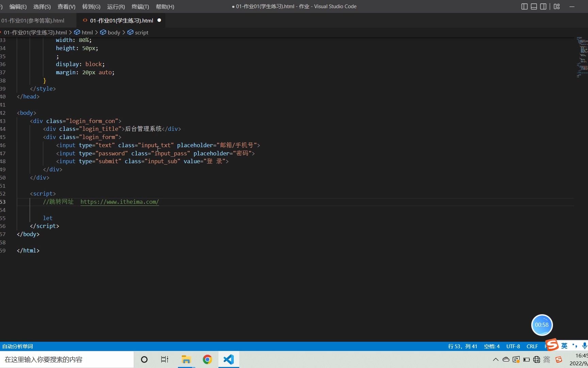This screenshot has width=588, height=368.
Task: Toggle the secondary side bar layout icon
Action: coord(543,6)
